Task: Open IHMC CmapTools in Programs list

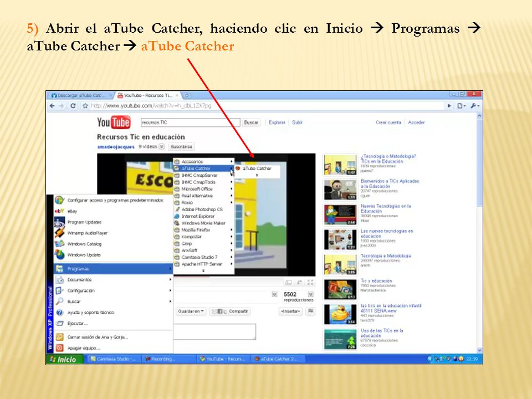Action: click(x=203, y=182)
